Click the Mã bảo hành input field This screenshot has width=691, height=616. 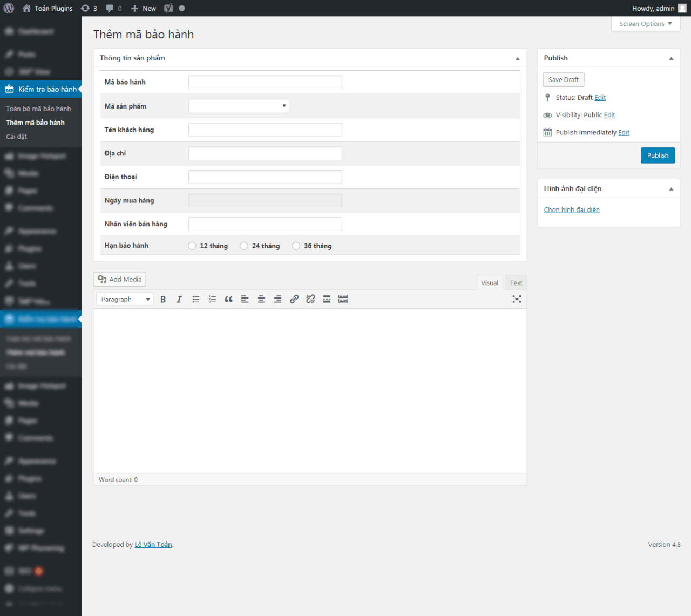(265, 82)
